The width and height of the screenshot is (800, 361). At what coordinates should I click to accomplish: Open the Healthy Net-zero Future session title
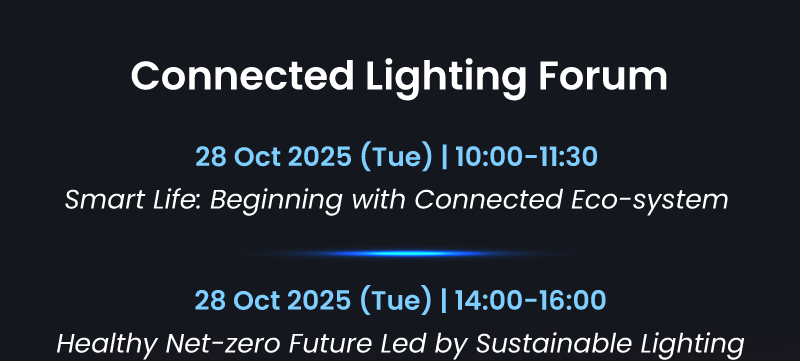click(400, 344)
